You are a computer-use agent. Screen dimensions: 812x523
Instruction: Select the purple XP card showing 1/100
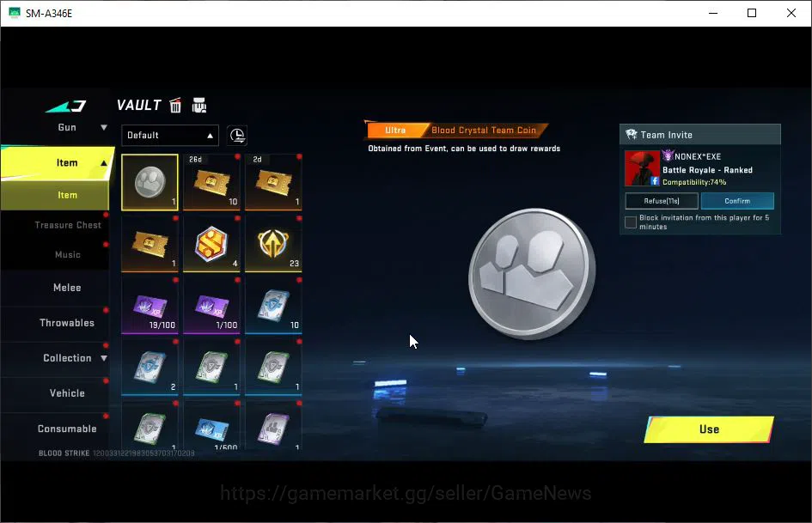(211, 306)
